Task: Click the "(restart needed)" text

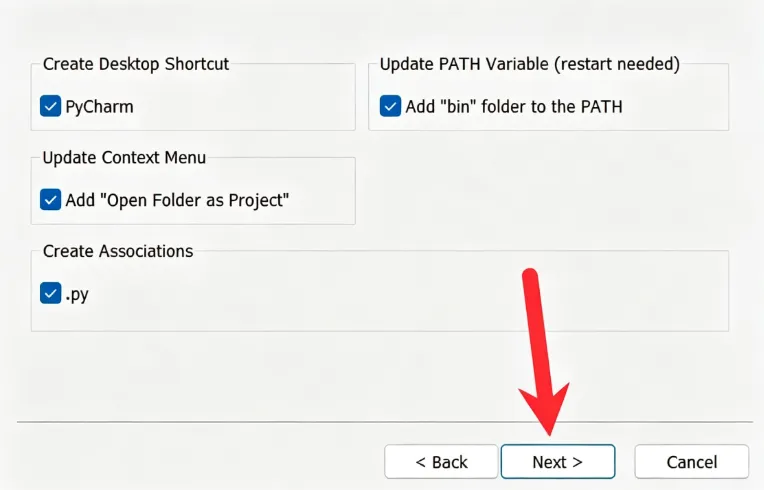Action: point(617,64)
